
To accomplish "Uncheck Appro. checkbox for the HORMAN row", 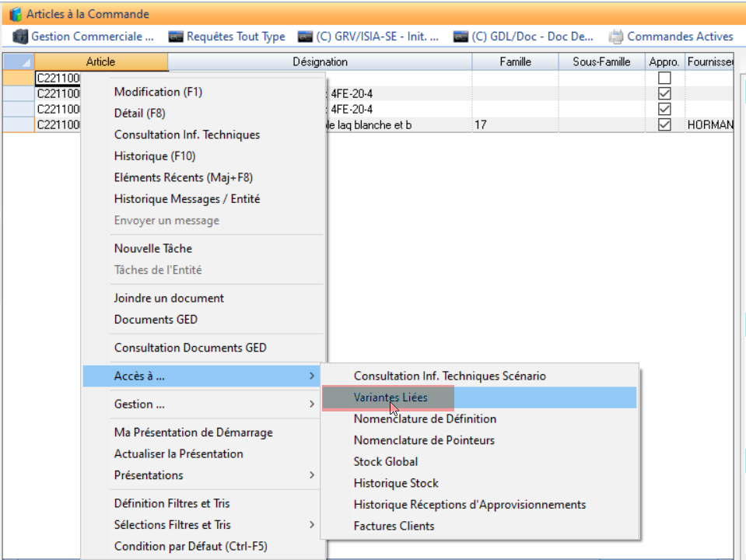I will point(664,124).
